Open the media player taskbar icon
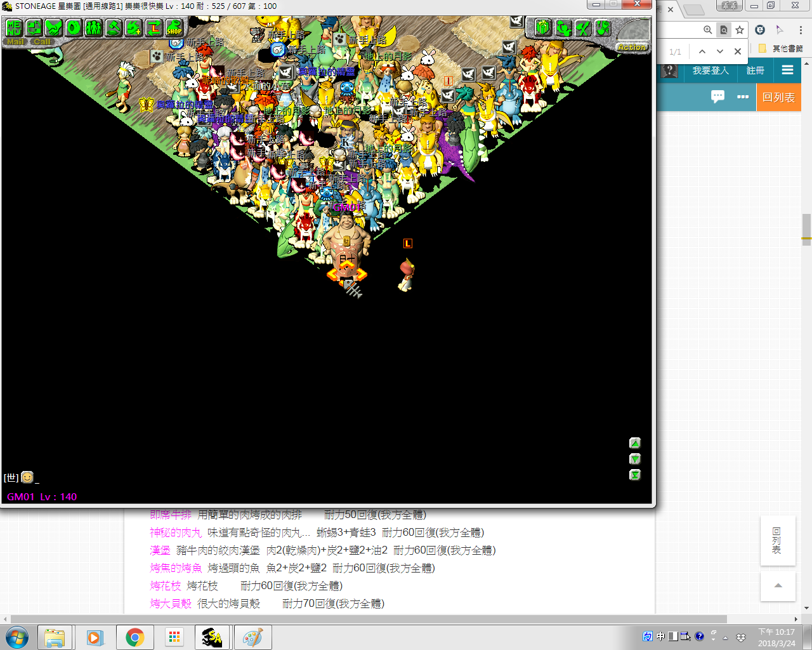Image resolution: width=812 pixels, height=650 pixels. (95, 637)
